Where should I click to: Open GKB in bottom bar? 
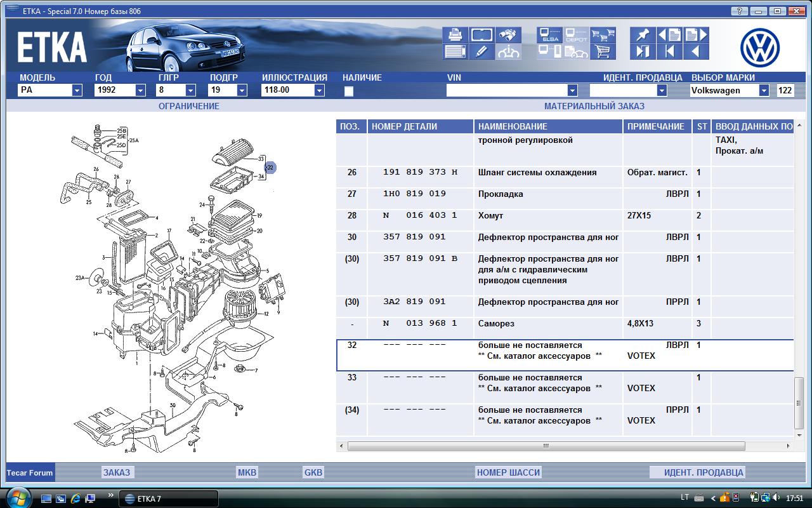(x=313, y=472)
